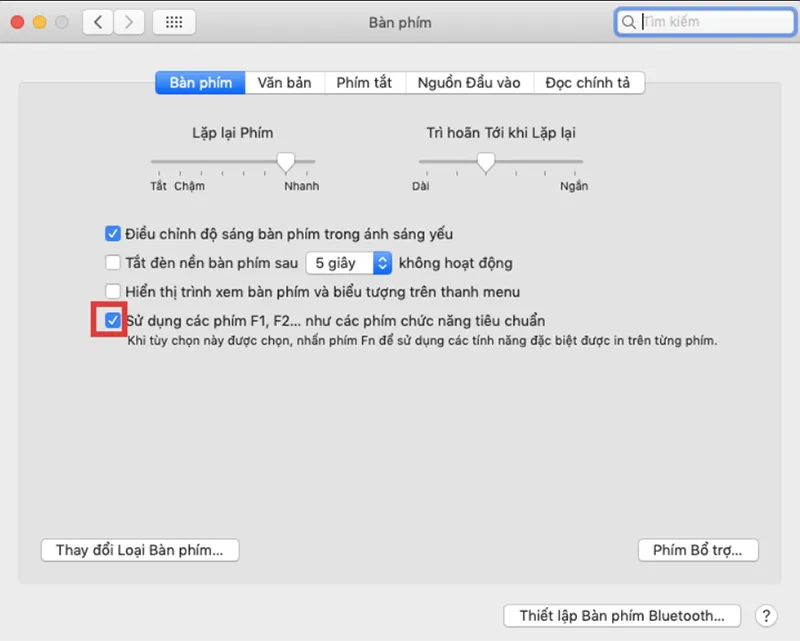Viewport: 800px width, 641px height.
Task: Open help with the question mark button
Action: click(x=766, y=615)
